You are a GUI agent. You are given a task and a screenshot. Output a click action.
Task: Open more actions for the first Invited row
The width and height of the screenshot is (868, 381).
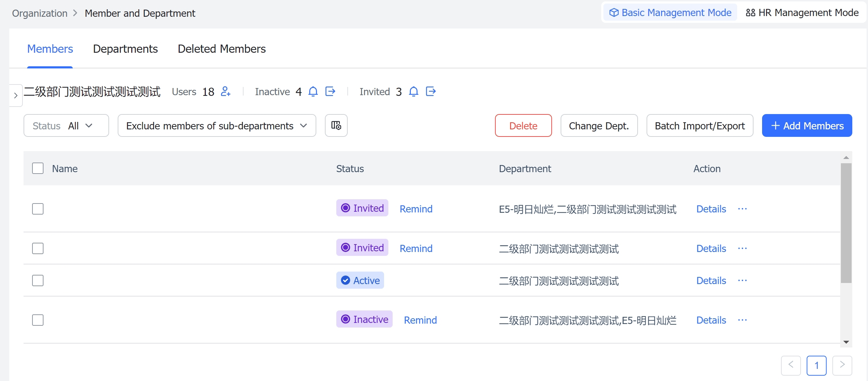tap(742, 209)
